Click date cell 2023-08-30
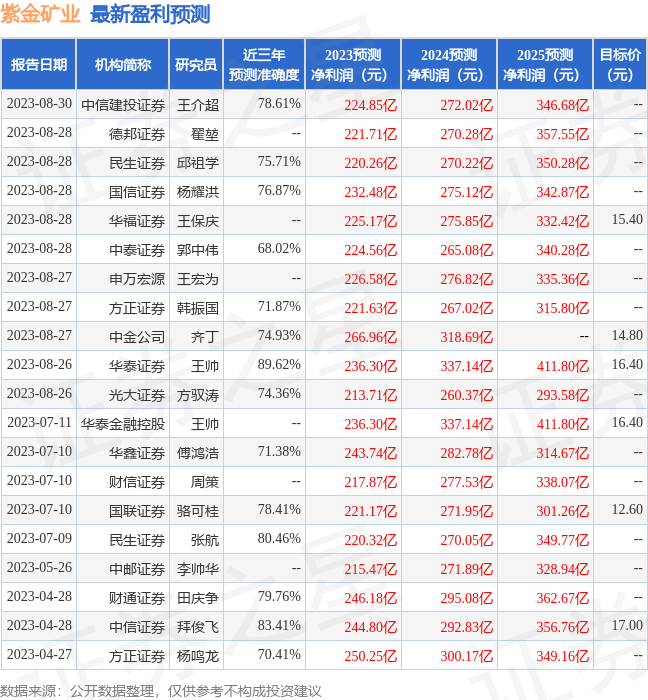The width and height of the screenshot is (648, 700). click(39, 104)
